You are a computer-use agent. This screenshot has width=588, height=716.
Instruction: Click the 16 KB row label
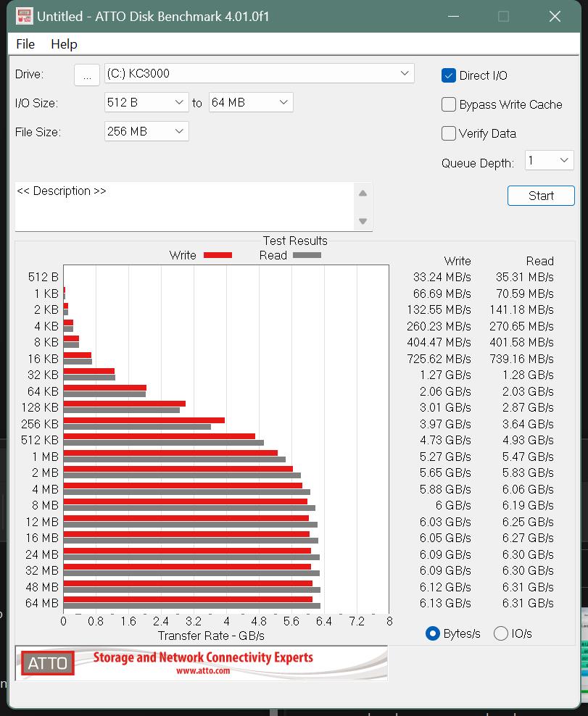pos(44,359)
